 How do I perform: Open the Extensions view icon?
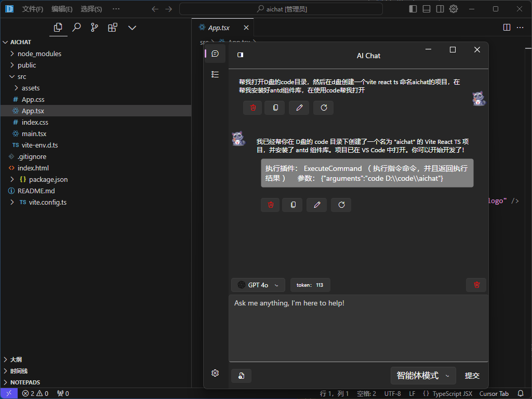[x=113, y=28]
